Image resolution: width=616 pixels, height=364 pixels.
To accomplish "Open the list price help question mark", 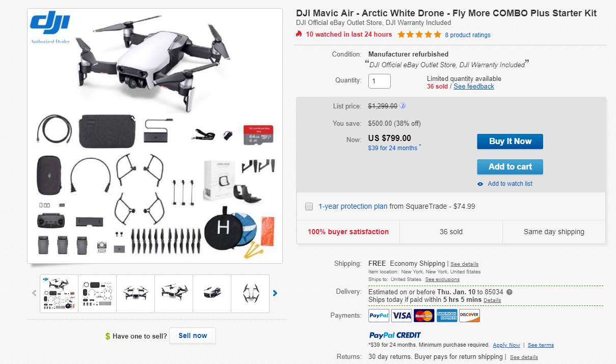I will pos(402,105).
